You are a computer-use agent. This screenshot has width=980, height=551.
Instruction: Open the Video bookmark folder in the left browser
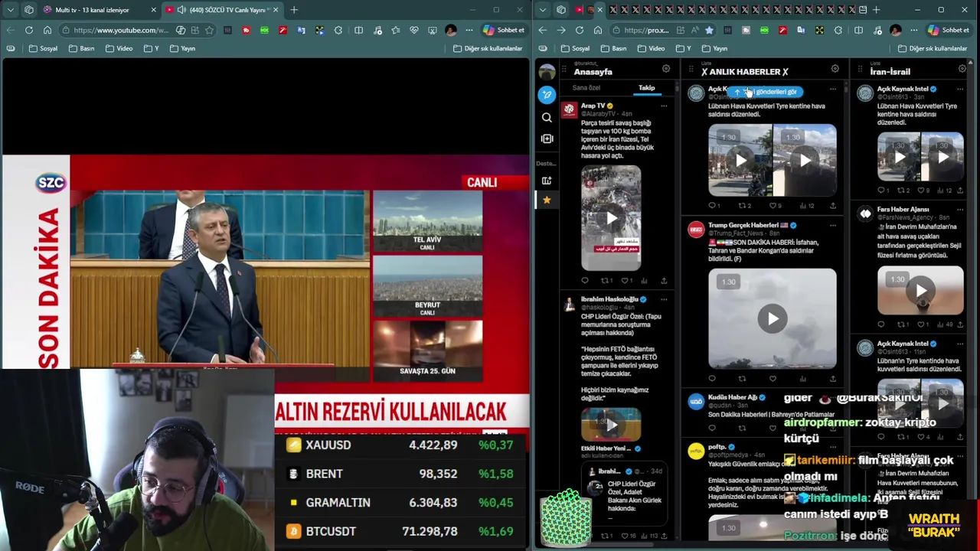point(119,48)
